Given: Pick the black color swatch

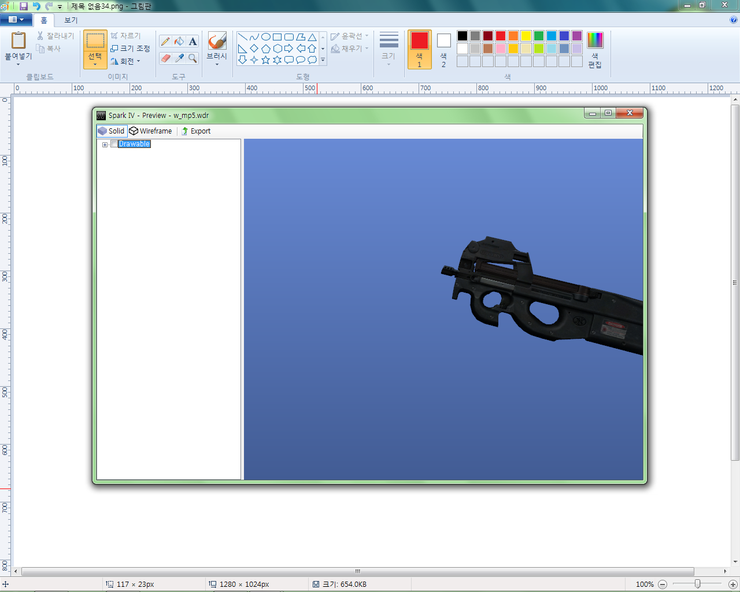Looking at the screenshot, I should pyautogui.click(x=462, y=36).
